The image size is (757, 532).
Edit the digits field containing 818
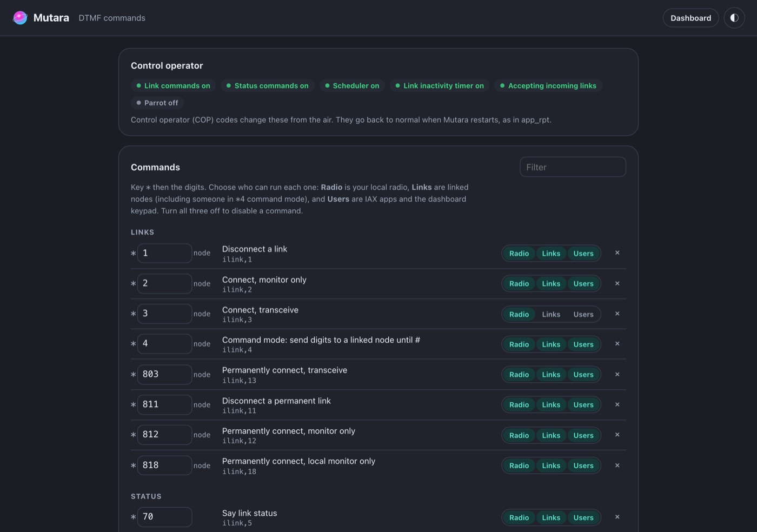[x=164, y=465]
